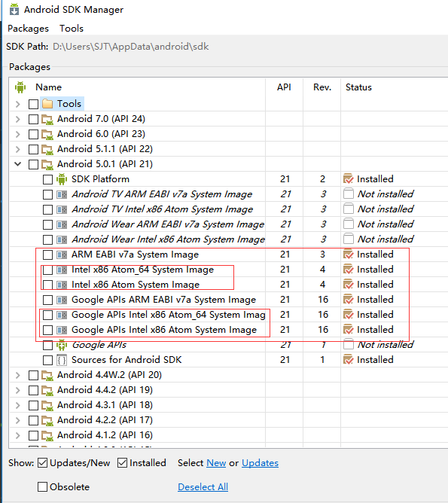Click Installed status icon for Sources for Android SDK
The height and width of the screenshot is (503, 448).
coord(349,360)
